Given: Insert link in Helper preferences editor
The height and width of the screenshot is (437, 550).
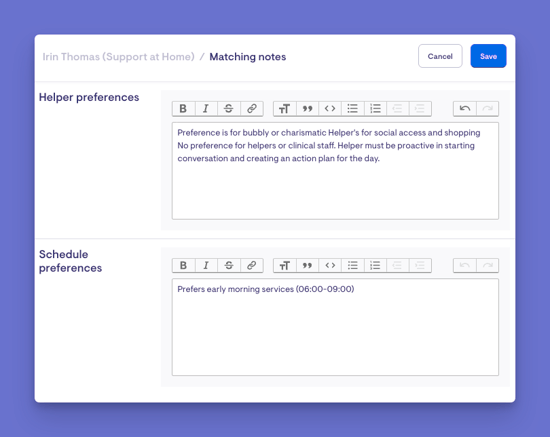Looking at the screenshot, I should click(x=251, y=109).
